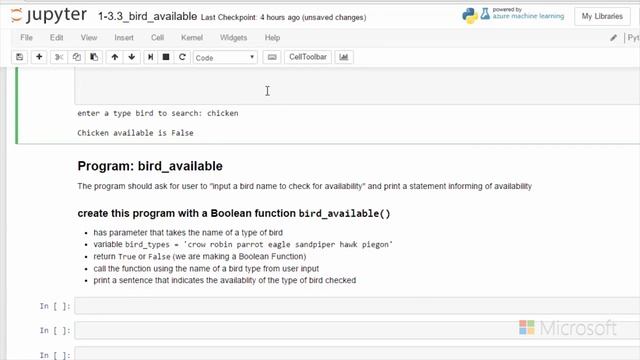Screen dimensions: 640x360
Task: Open the cell type Code dropdown
Action: pyautogui.click(x=225, y=58)
